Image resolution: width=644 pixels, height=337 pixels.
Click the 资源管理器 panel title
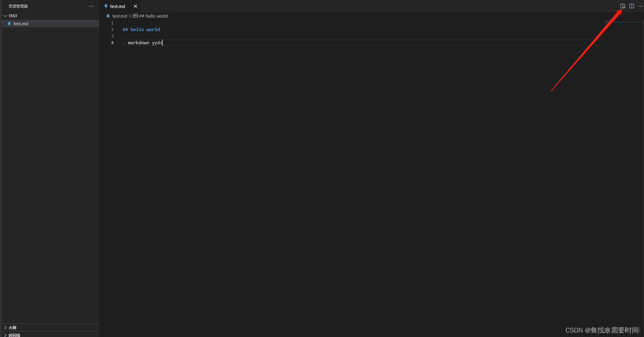point(18,6)
